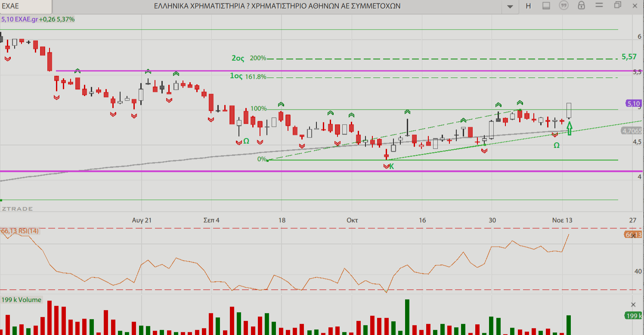Toggle the padlock lock icon

[x=582, y=6]
